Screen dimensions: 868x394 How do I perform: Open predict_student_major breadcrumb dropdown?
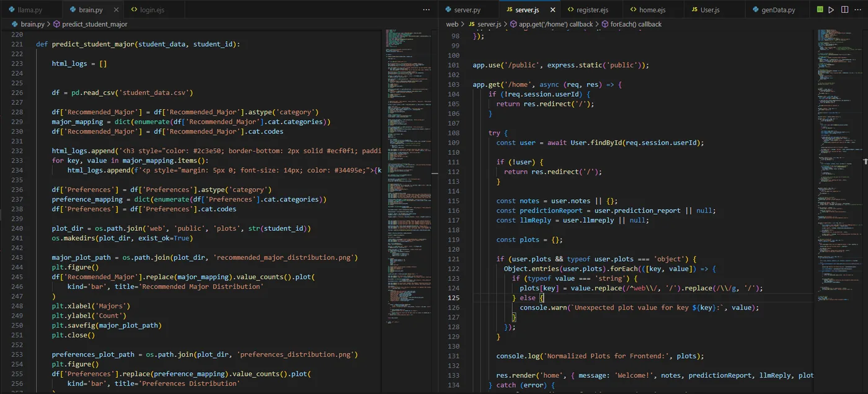coord(94,24)
